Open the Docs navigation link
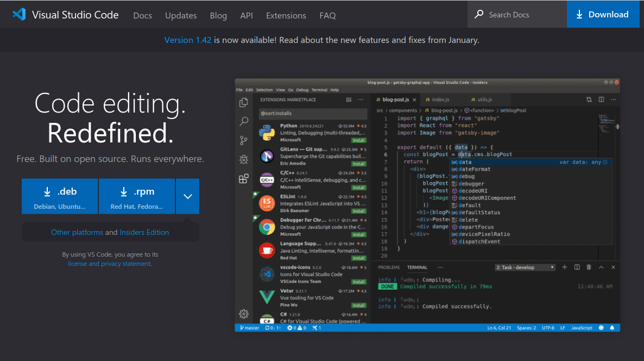This screenshot has width=644, height=361. pos(142,15)
